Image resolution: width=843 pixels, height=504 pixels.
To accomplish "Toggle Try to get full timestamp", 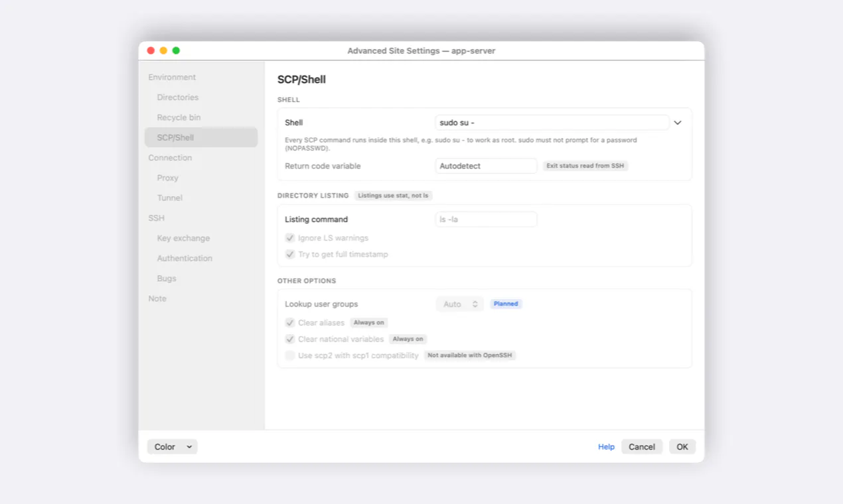I will pos(290,255).
